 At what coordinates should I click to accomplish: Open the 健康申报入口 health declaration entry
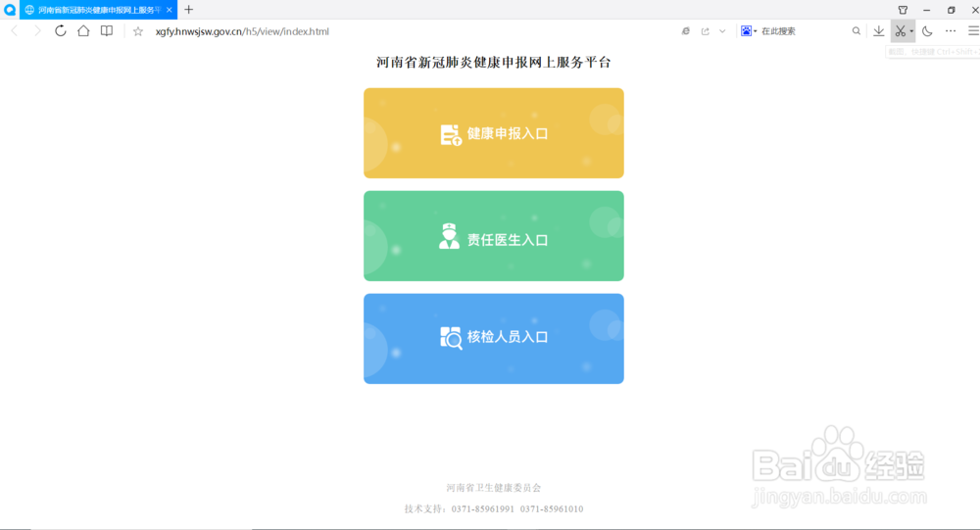494,133
